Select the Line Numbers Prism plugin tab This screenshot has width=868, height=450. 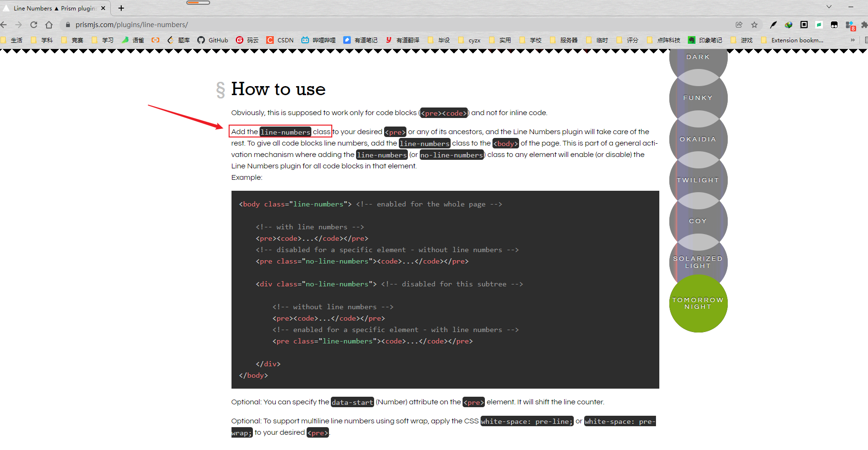click(52, 8)
